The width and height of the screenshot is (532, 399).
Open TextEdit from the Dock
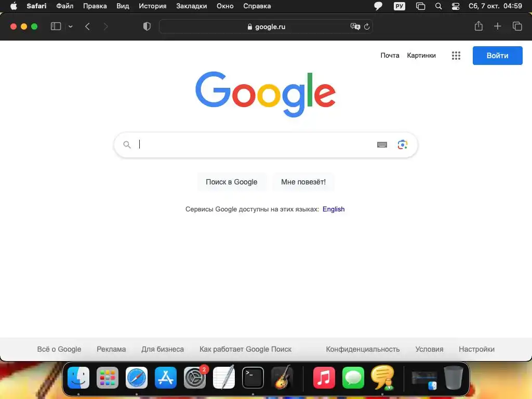[224, 378]
